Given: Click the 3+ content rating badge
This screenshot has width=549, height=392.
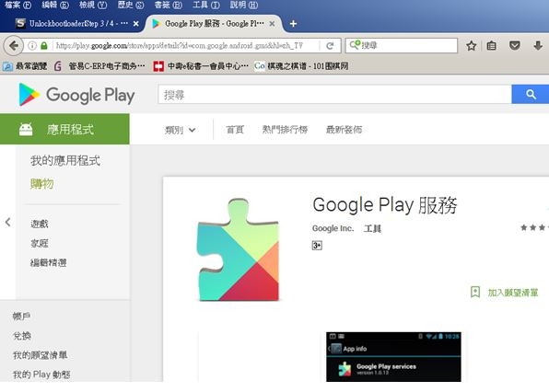Looking at the screenshot, I should tap(317, 246).
